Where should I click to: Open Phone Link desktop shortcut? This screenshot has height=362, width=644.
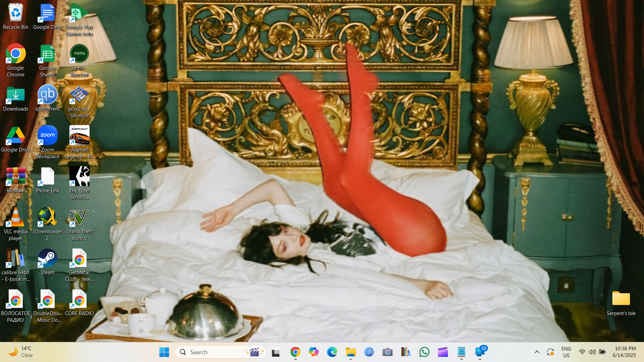coord(47,181)
